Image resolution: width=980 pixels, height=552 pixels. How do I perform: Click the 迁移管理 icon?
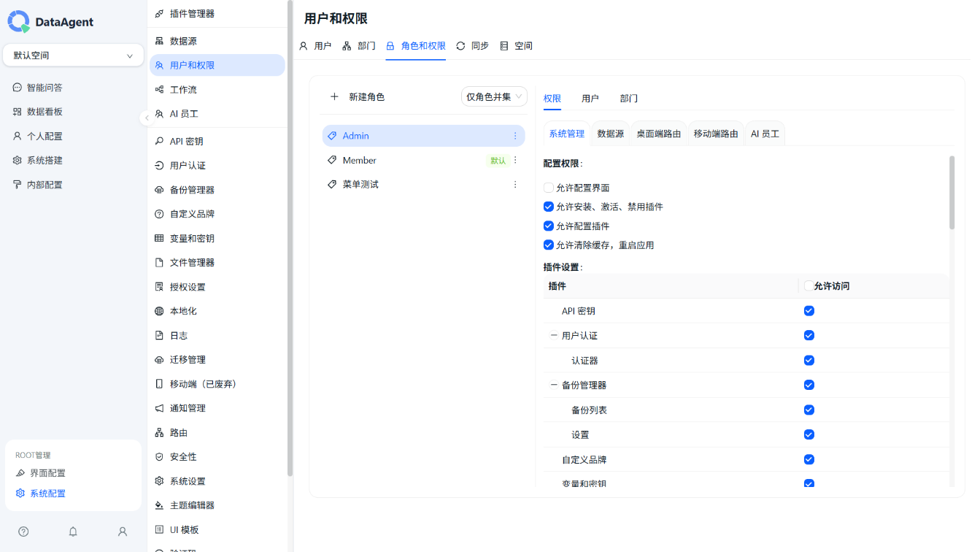[x=159, y=360]
